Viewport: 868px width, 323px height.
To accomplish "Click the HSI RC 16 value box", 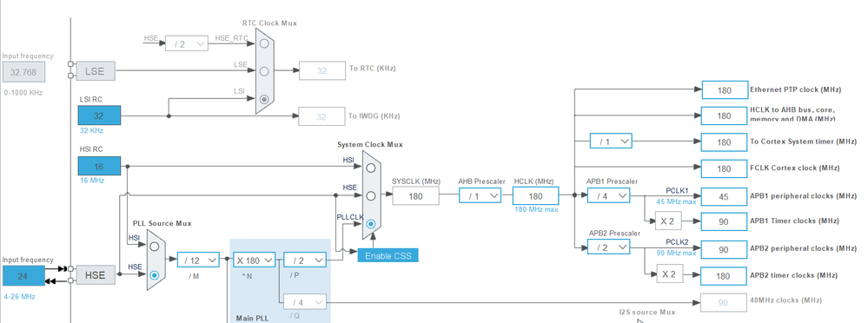I will (x=99, y=166).
